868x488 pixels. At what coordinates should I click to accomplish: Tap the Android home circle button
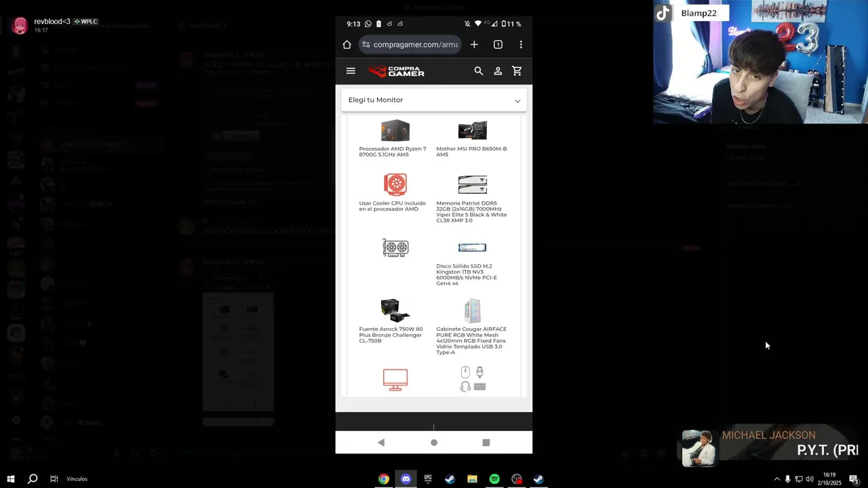pyautogui.click(x=434, y=443)
